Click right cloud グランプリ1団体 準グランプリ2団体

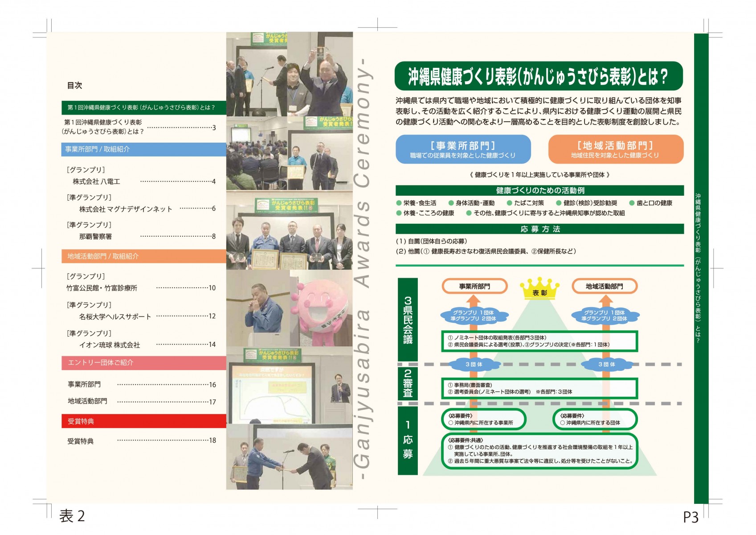605,316
